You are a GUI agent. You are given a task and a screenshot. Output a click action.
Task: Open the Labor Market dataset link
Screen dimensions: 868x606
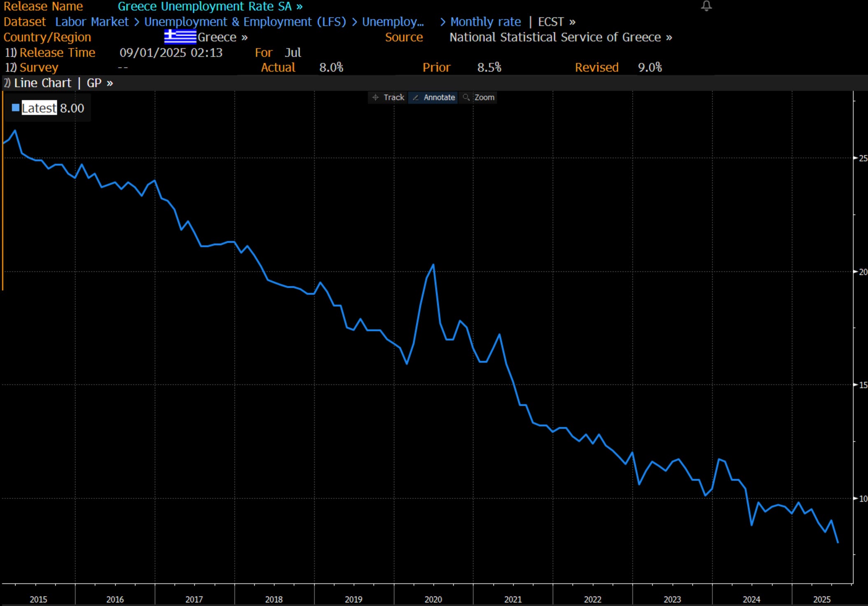tap(91, 22)
